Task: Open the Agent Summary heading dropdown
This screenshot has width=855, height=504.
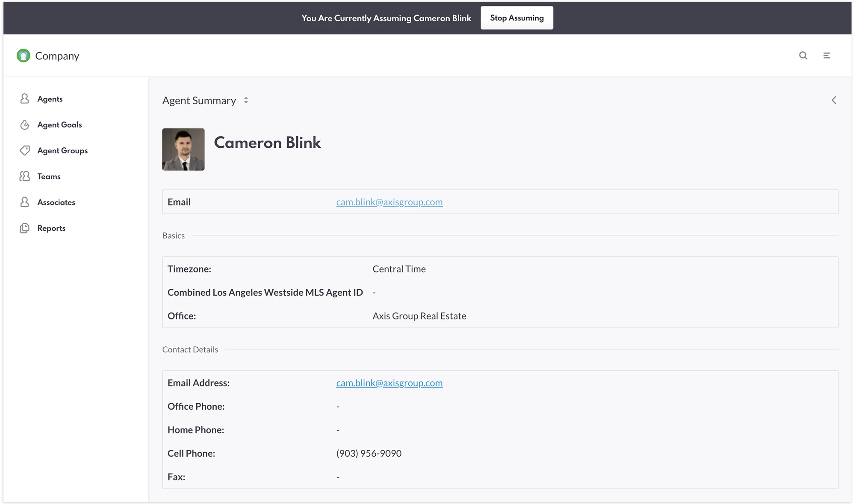Action: [199, 100]
